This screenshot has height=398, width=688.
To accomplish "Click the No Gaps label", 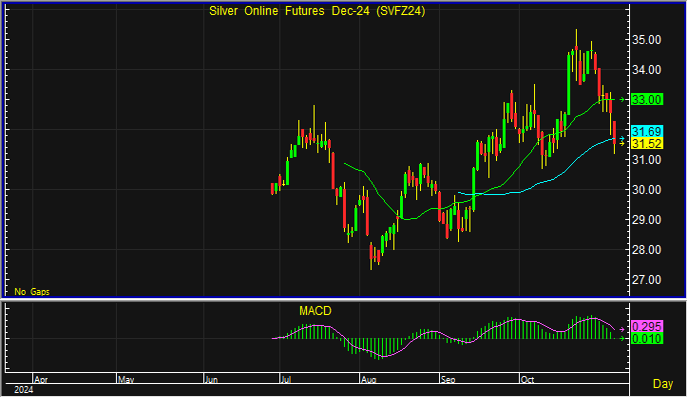I will 32,291.
